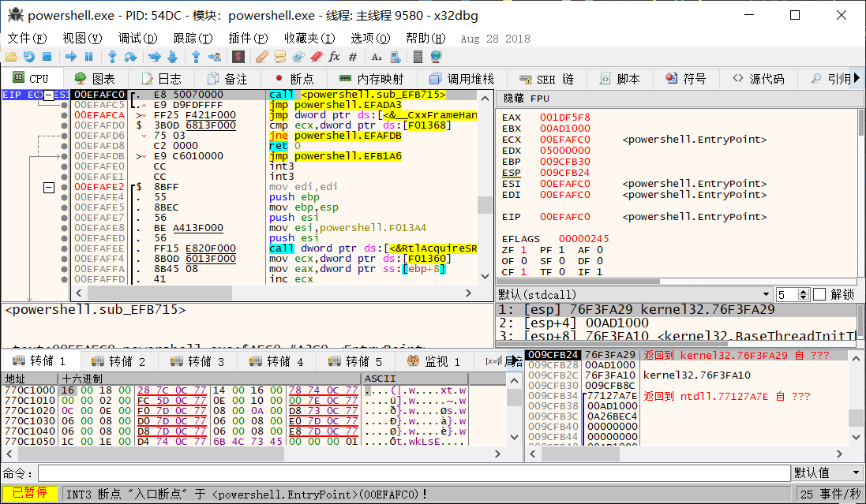
Task: Show more dump tabs with right arrow
Action: point(515,361)
